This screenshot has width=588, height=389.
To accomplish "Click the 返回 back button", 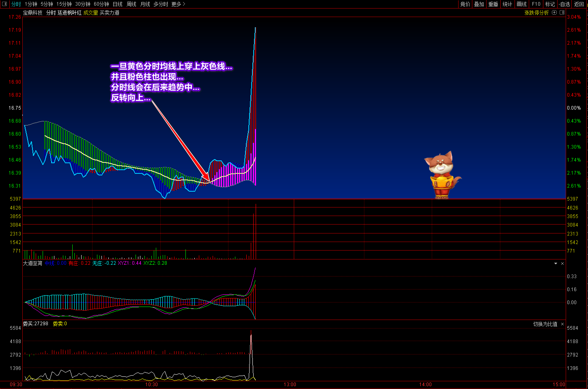I will pos(579,4).
